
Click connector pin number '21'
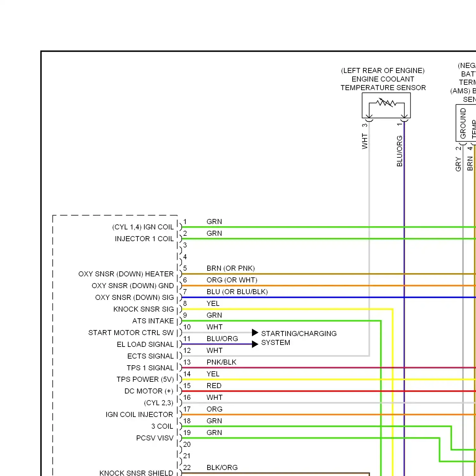(187, 456)
